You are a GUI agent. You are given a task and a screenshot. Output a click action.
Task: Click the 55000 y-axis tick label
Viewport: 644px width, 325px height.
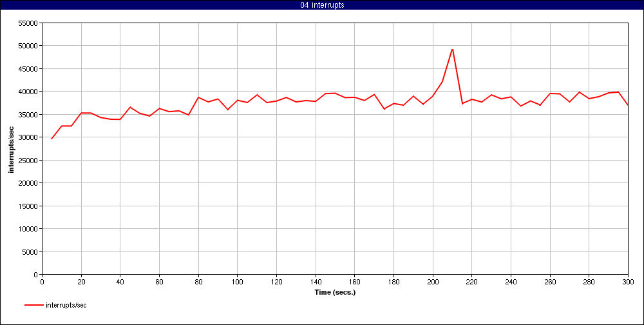pos(29,23)
